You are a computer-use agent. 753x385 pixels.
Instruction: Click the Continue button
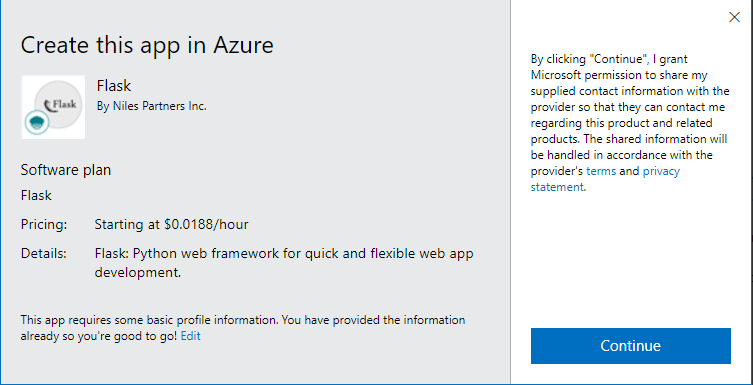pos(631,346)
